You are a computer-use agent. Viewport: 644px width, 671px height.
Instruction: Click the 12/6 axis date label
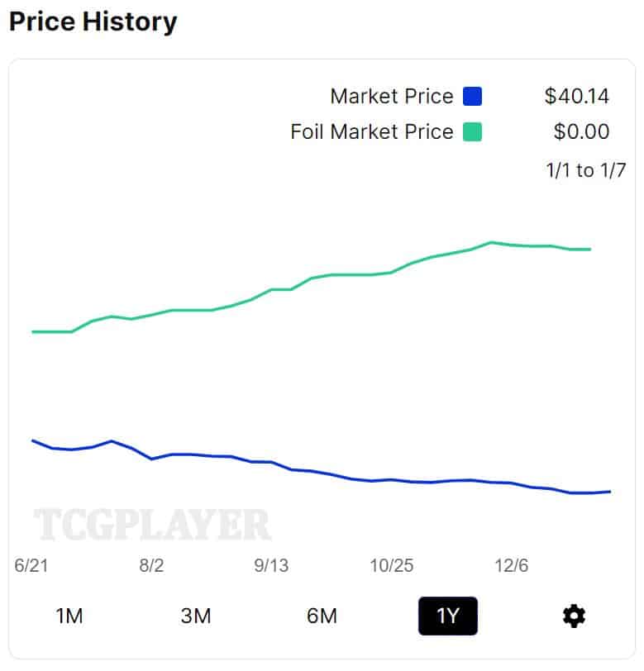tap(511, 566)
